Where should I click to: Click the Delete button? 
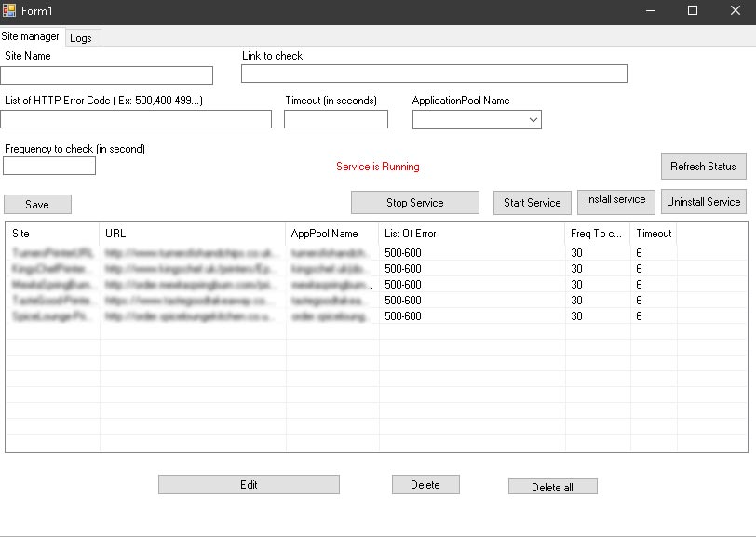point(425,485)
